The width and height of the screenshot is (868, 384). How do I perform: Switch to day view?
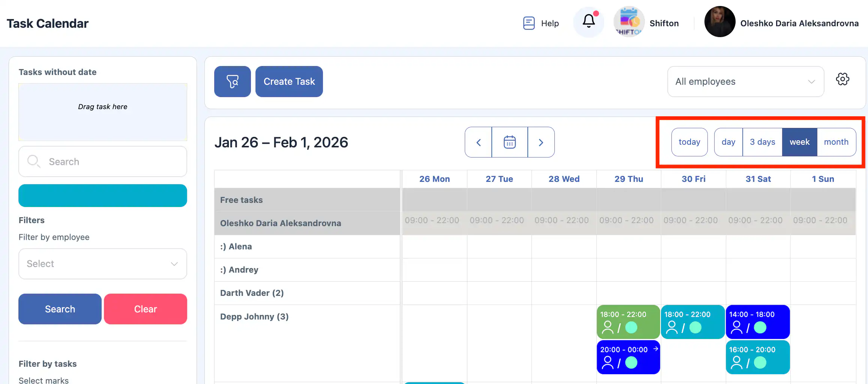click(x=728, y=142)
